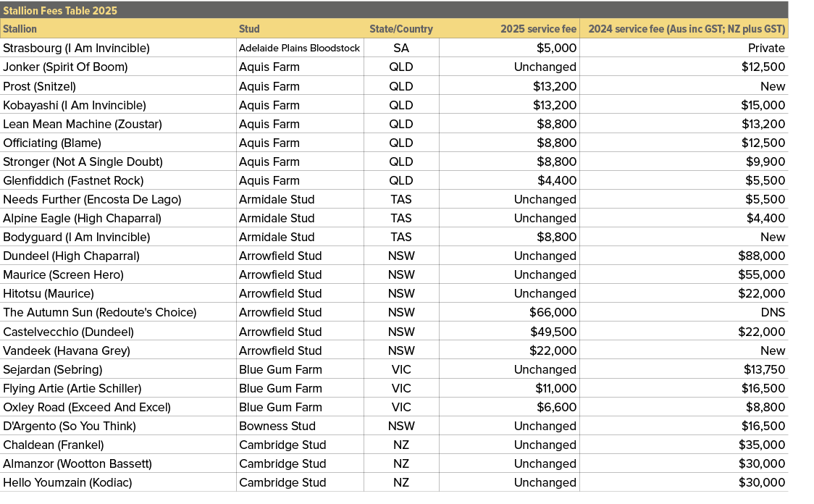The image size is (814, 504).
Task: Click 'Private' in Strasbourg's 2024 fee column
Action: tap(766, 48)
